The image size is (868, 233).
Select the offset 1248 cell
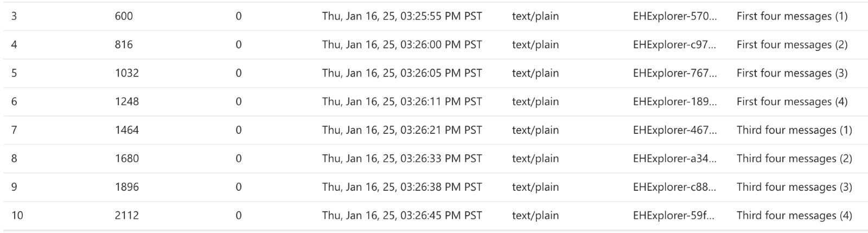(127, 101)
